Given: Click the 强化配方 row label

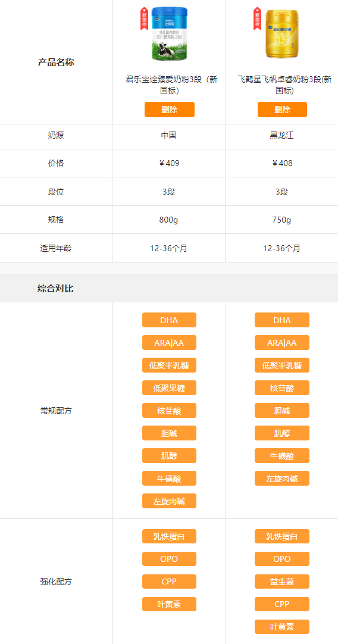Looking at the screenshot, I should (x=56, y=582).
